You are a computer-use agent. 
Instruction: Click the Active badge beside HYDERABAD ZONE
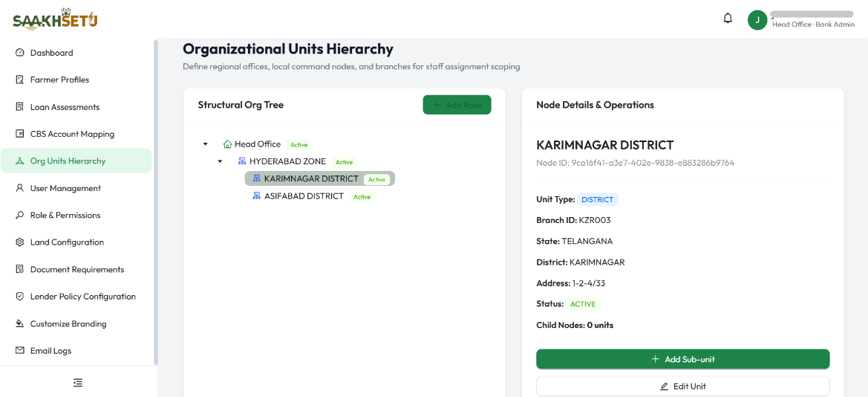344,162
